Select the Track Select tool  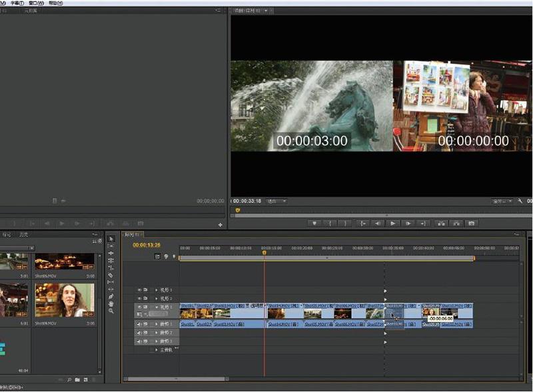111,246
